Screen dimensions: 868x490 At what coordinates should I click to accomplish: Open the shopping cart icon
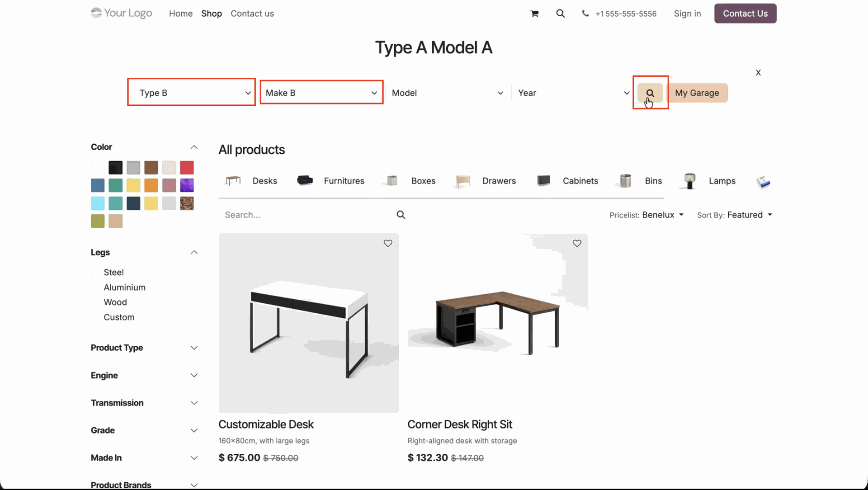534,14
